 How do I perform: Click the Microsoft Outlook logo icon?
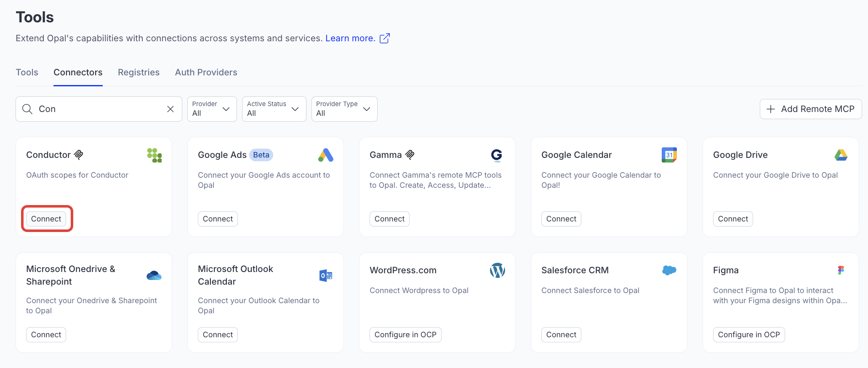(x=326, y=275)
